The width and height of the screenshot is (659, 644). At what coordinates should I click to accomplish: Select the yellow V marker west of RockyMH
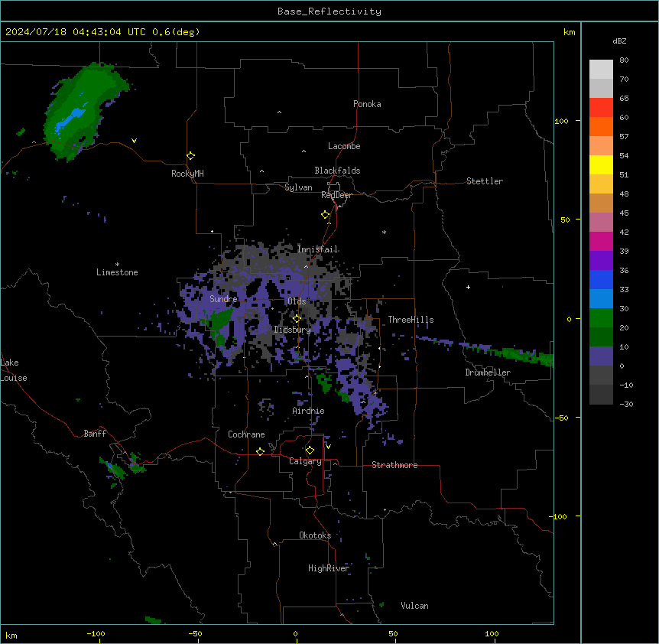click(x=134, y=141)
